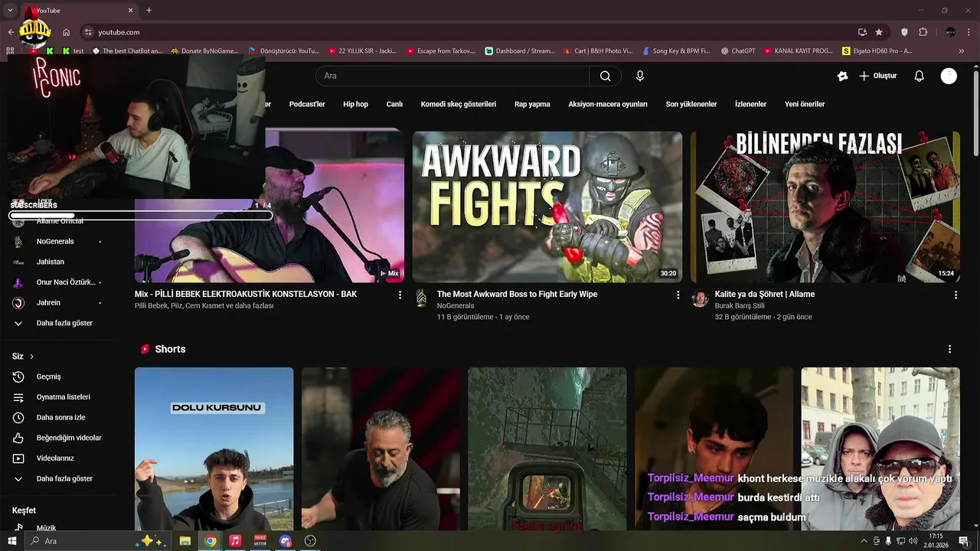
Task: Click the YouTube Ara search field
Action: [452, 76]
